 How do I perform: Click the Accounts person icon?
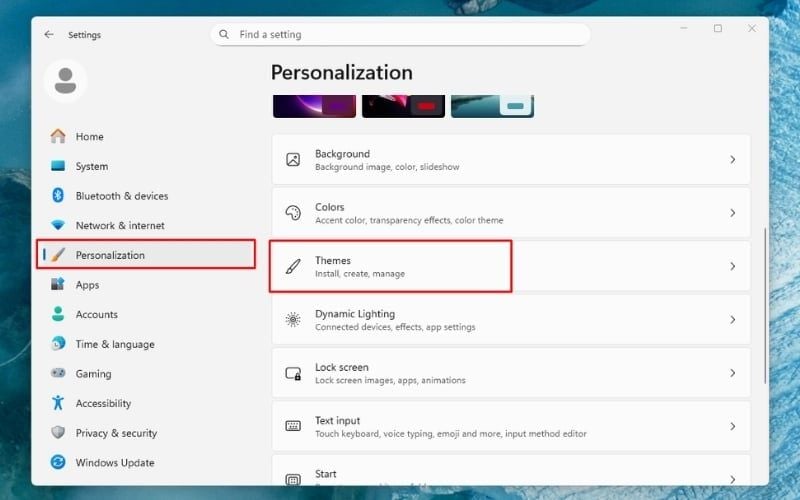pyautogui.click(x=58, y=314)
